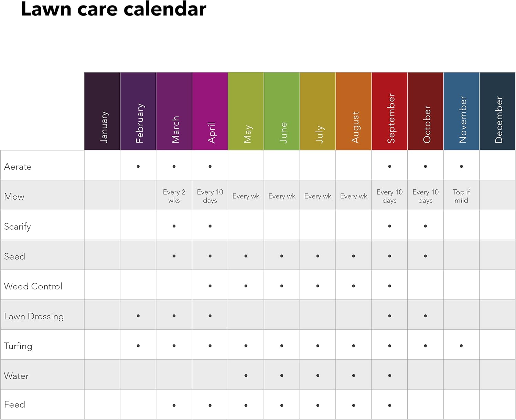Click the 'Every 2 wks' Mow cell
This screenshot has height=420, width=516.
[174, 196]
